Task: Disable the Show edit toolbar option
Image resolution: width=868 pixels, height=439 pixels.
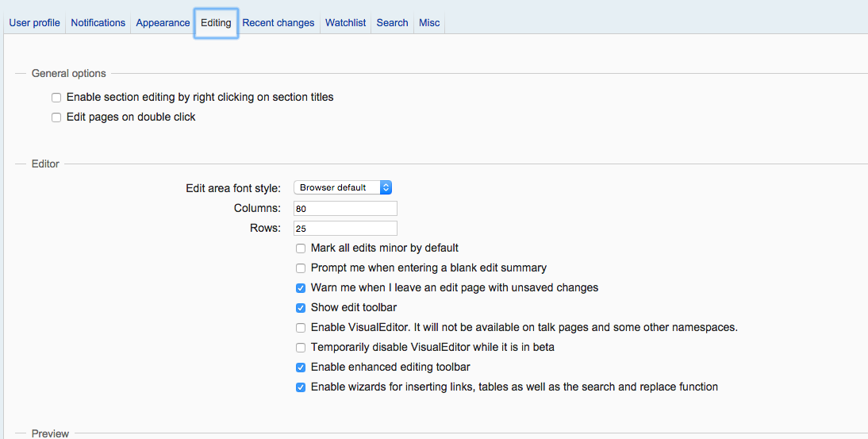Action: (x=301, y=308)
